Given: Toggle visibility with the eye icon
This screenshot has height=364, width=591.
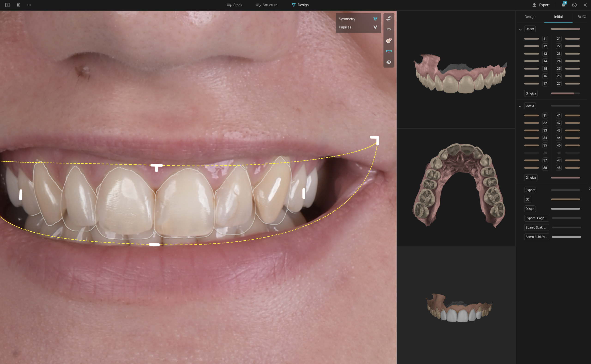Looking at the screenshot, I should pyautogui.click(x=389, y=62).
